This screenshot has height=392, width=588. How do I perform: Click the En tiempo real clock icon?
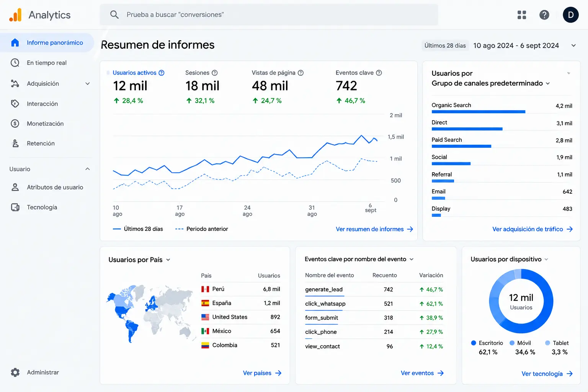[15, 63]
